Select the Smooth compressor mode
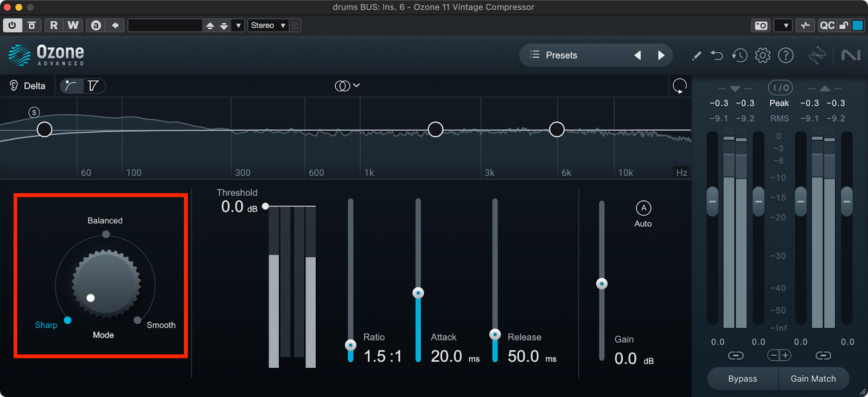This screenshot has width=868, height=397. click(138, 320)
